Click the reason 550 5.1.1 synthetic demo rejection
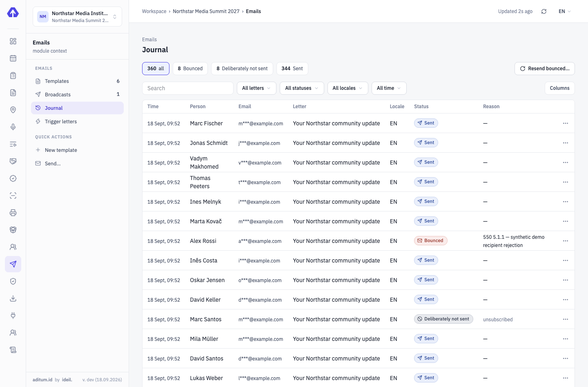 (x=514, y=241)
